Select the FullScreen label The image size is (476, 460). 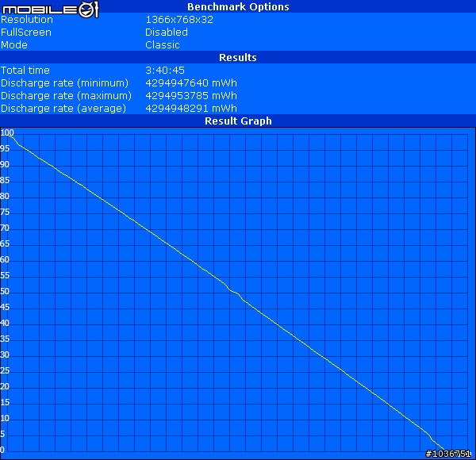(x=26, y=33)
